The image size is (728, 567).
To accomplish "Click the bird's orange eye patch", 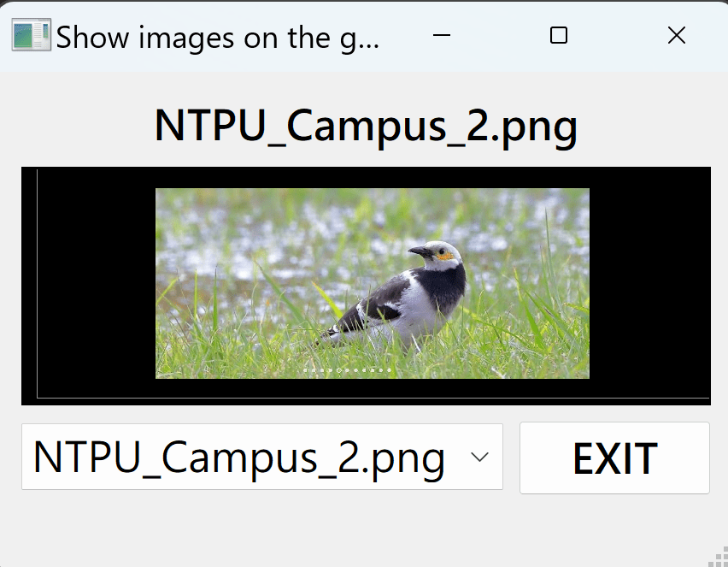I will pos(445,256).
